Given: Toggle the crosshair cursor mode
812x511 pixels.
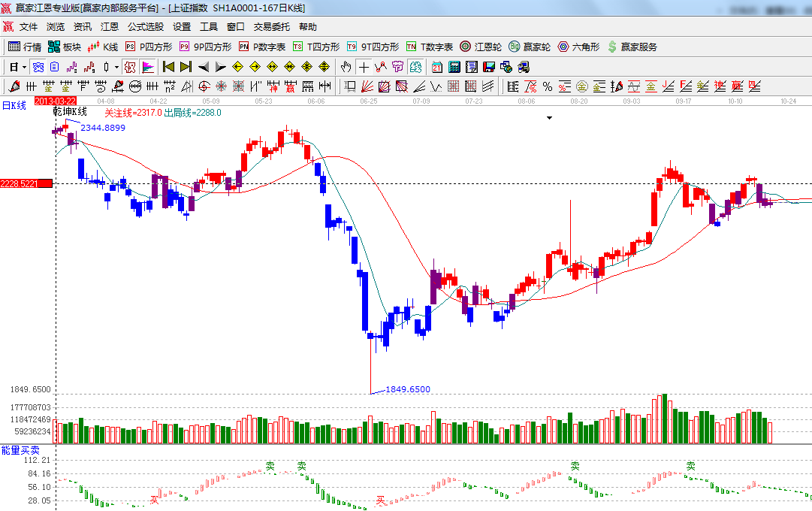Looking at the screenshot, I should (x=364, y=67).
